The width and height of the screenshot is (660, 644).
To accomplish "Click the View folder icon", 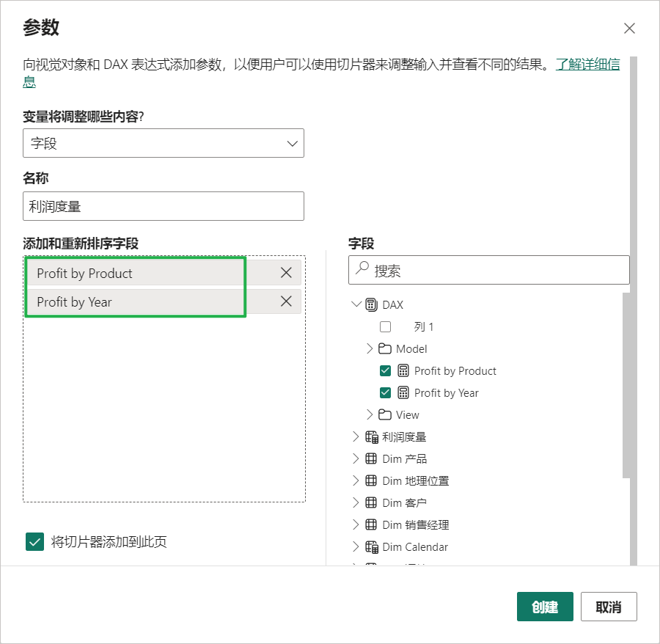I will coord(385,414).
